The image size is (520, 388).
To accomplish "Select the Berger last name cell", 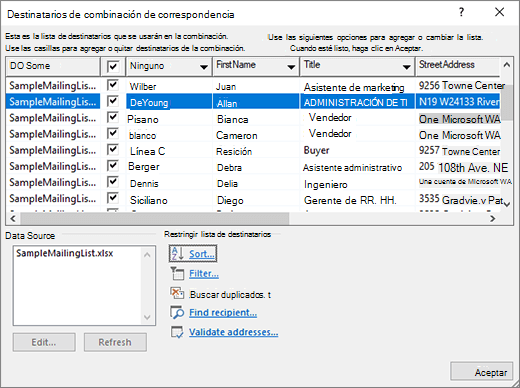I will [x=169, y=166].
